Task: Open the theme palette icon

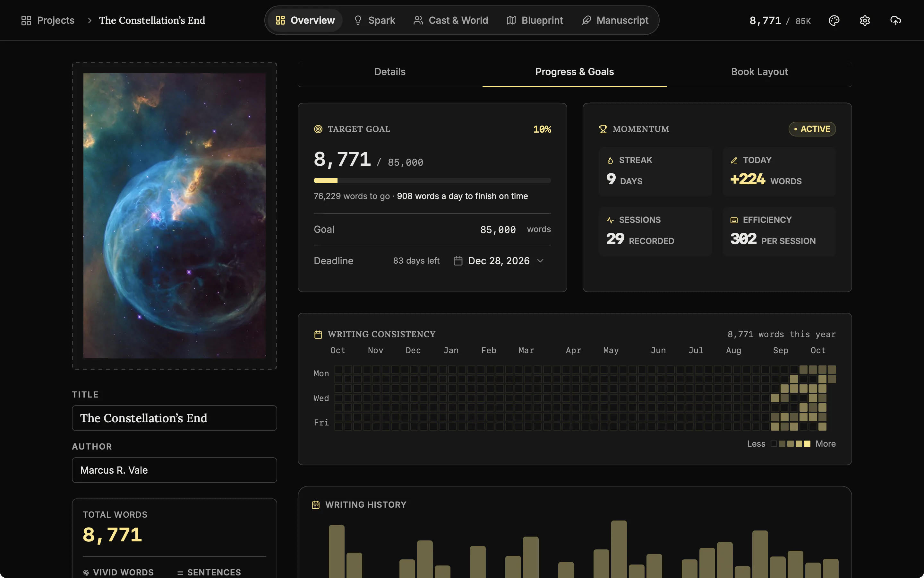Action: 834,20
